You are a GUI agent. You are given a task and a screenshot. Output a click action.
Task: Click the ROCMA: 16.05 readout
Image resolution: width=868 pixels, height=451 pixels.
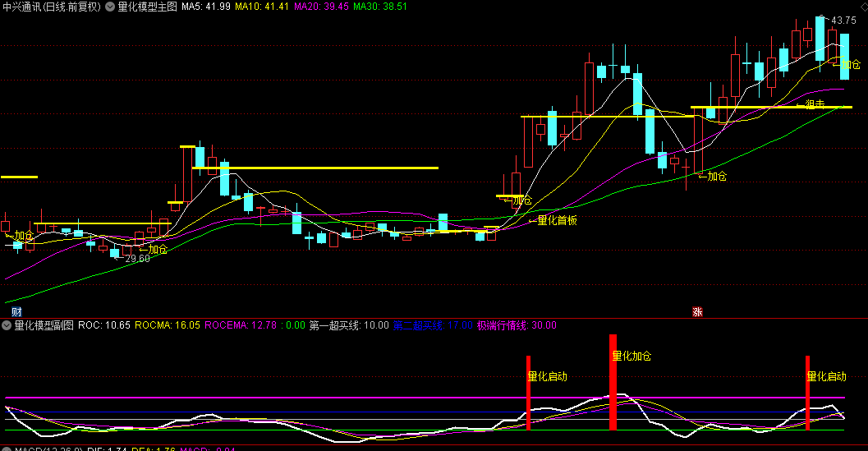coord(168,325)
